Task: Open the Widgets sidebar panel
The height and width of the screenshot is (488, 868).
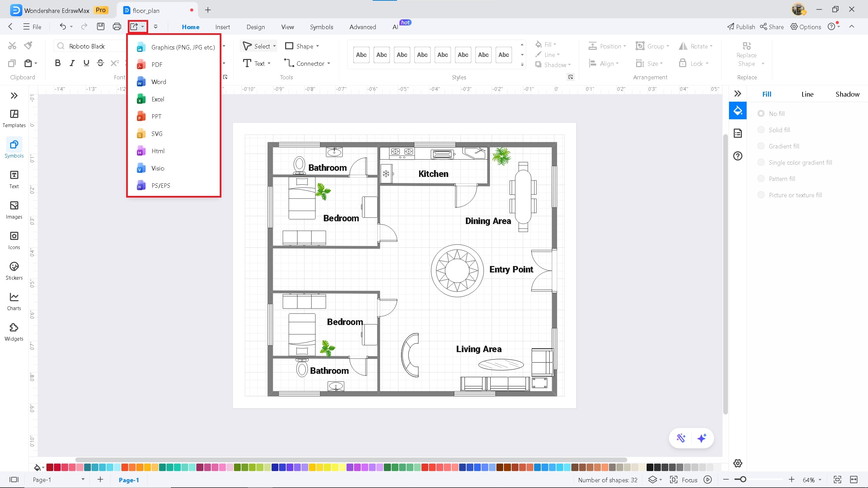Action: (14, 332)
